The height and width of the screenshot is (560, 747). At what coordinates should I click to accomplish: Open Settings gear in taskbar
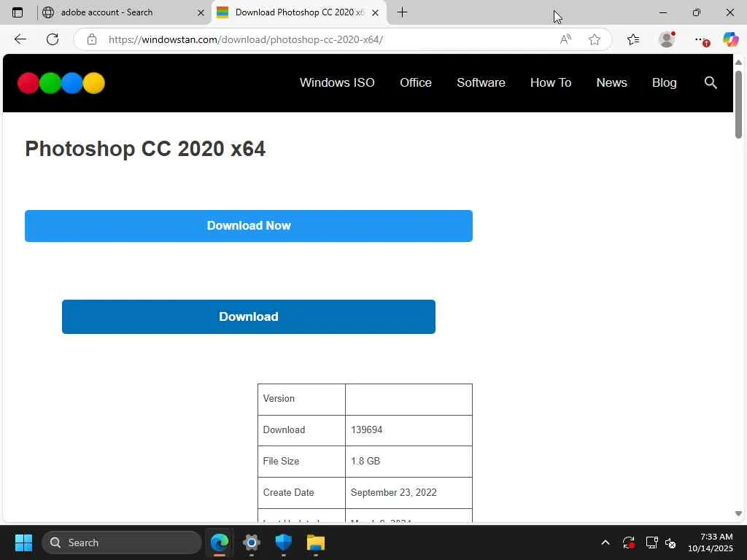(x=252, y=542)
